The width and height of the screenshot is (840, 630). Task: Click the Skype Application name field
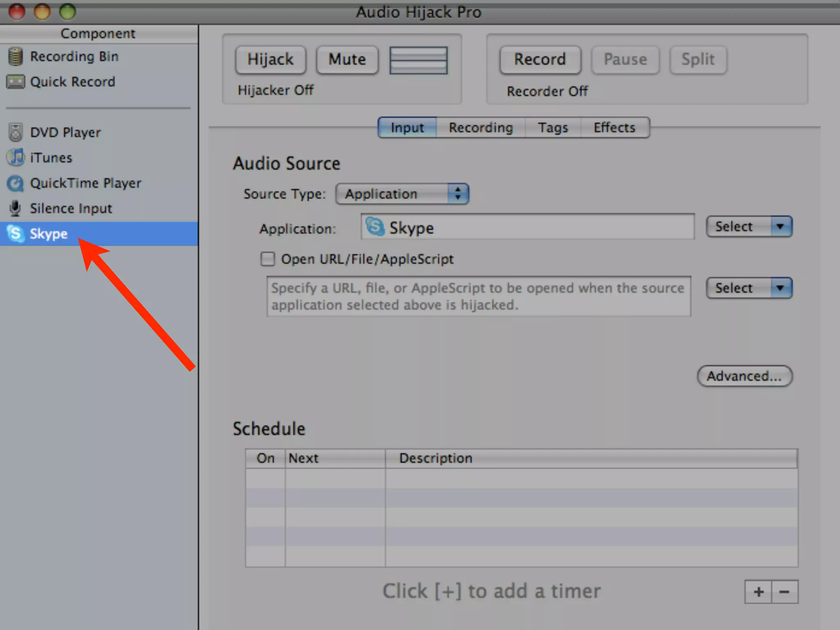point(527,226)
